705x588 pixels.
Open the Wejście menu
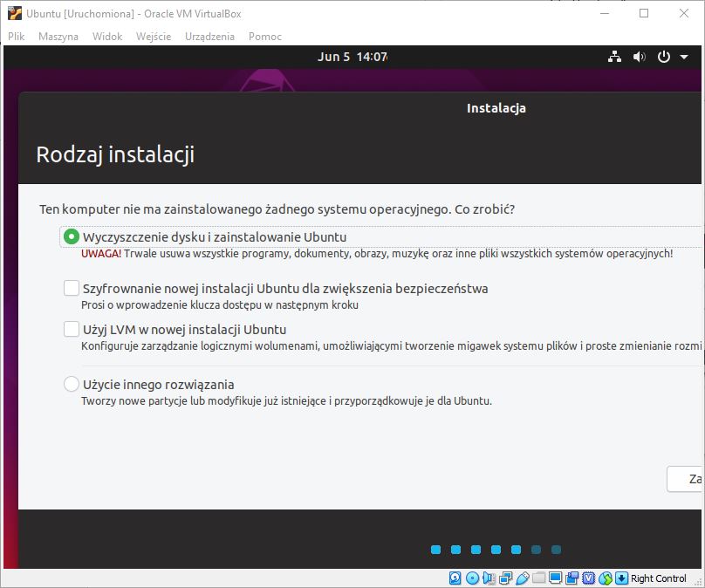click(x=154, y=37)
